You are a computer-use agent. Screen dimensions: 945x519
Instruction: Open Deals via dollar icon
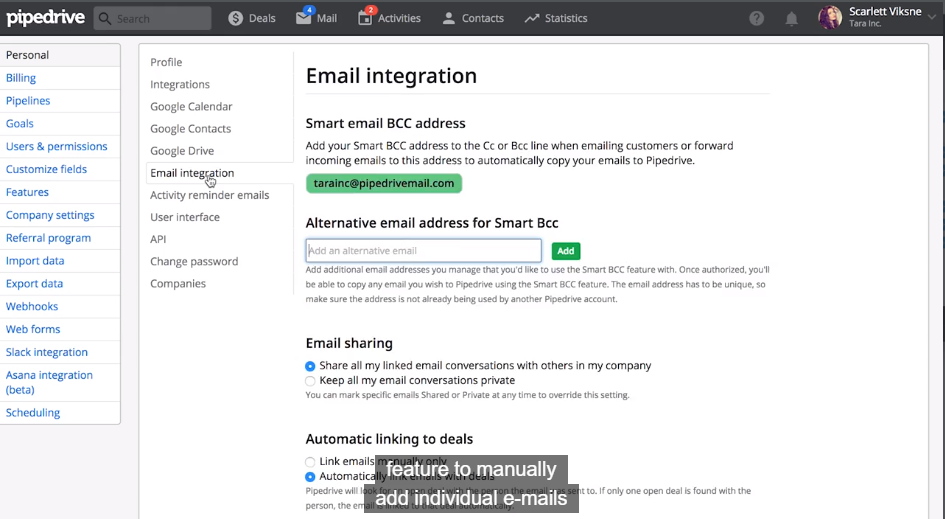[x=236, y=18]
